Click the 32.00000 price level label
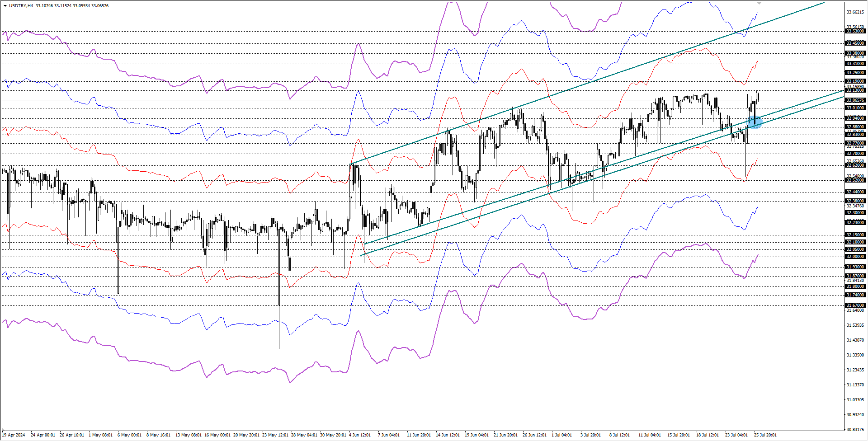This screenshot has height=441, width=868. (855, 257)
